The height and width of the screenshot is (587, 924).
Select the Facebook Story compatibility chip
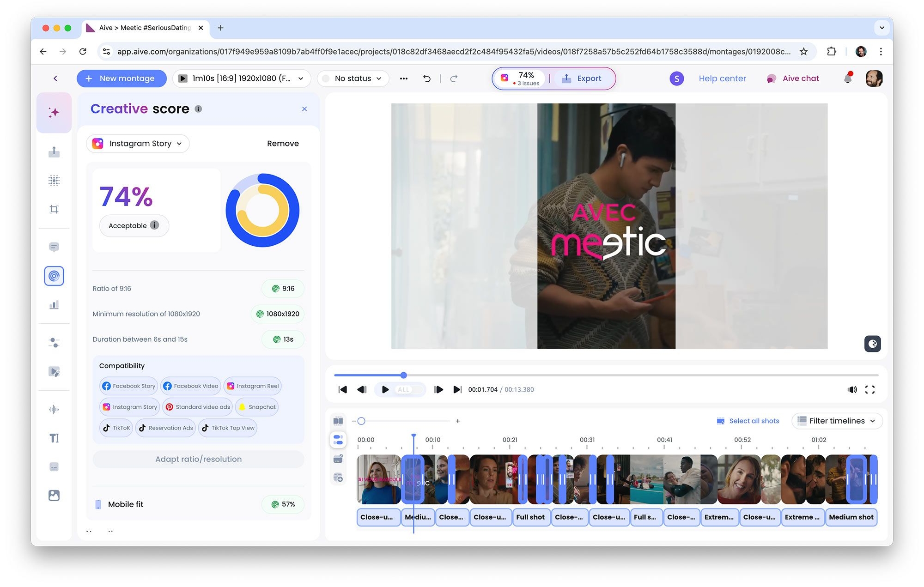(129, 386)
